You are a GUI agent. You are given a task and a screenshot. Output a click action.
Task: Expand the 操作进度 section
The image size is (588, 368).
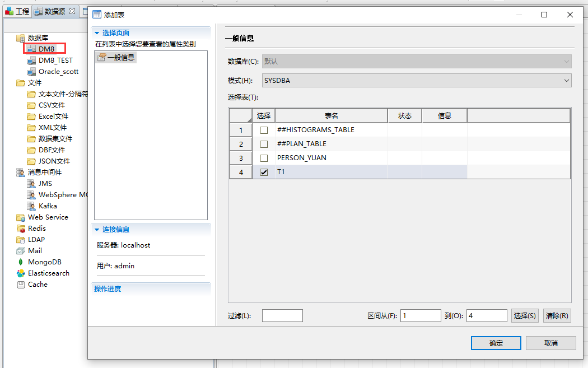coord(108,289)
